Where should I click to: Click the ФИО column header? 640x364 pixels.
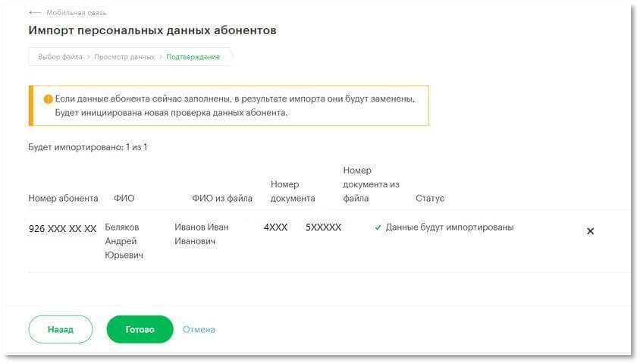pos(124,199)
